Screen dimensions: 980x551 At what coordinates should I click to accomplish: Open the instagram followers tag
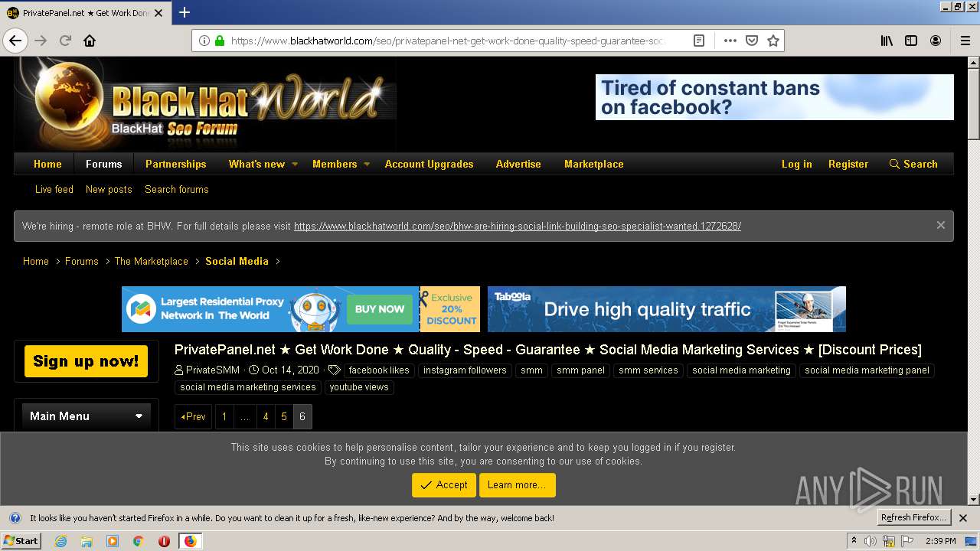point(465,370)
